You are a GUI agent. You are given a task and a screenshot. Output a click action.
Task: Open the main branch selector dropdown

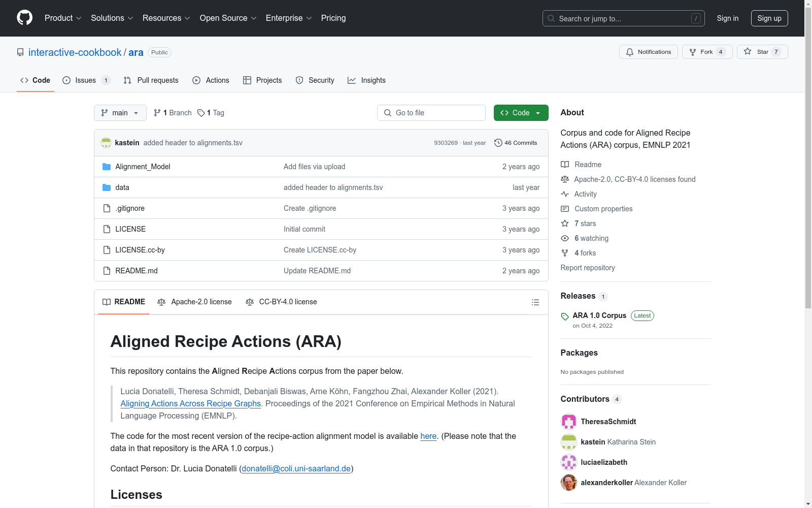(120, 113)
